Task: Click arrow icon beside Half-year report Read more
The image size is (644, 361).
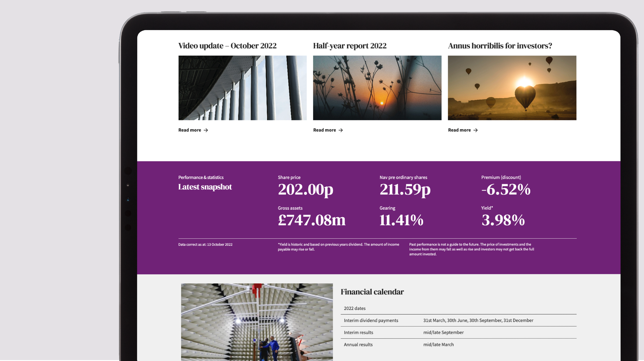Action: (x=341, y=130)
